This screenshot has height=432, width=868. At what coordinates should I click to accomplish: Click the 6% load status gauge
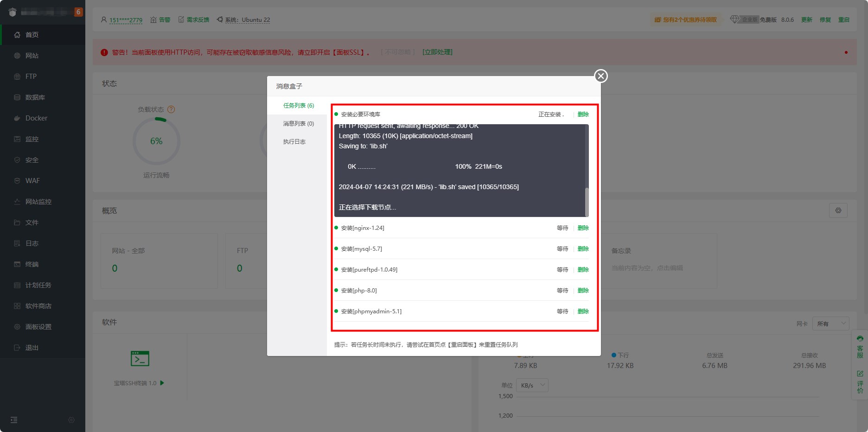point(156,141)
